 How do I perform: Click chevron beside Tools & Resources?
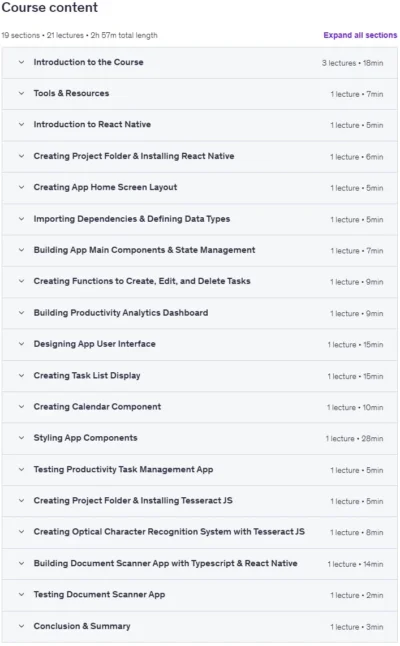[x=21, y=93]
